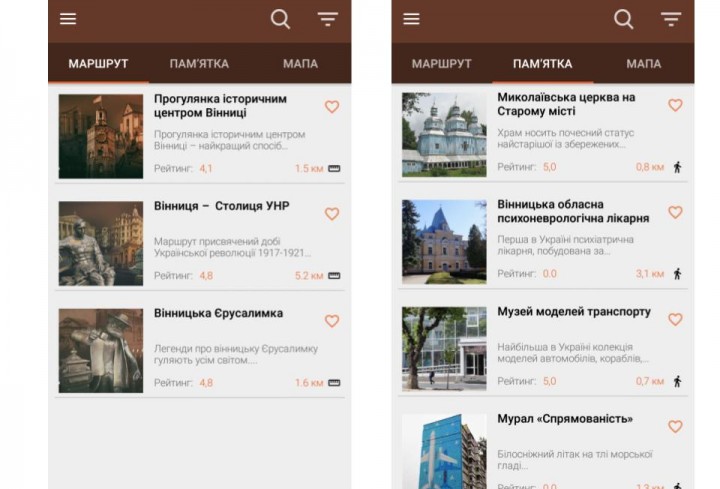Viewport: 720px width, 489px height.
Task: Toggle heart for психоневрологічна лікарня card
Action: tap(675, 212)
